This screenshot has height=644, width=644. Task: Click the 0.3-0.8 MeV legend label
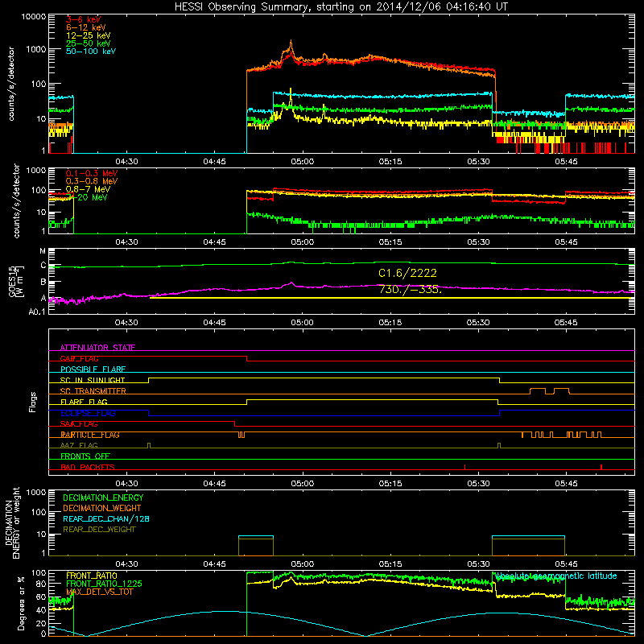(x=92, y=181)
